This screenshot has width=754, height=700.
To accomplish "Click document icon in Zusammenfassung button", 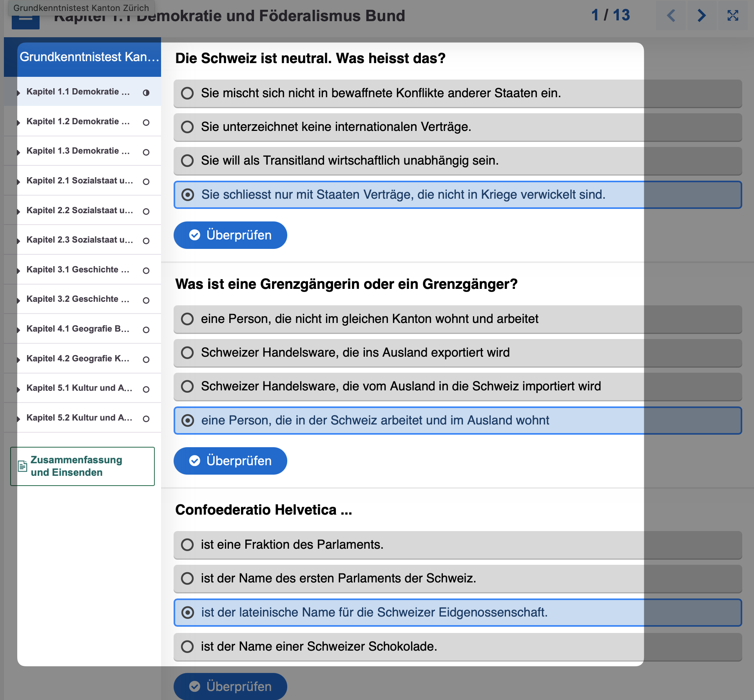I will pyautogui.click(x=23, y=466).
